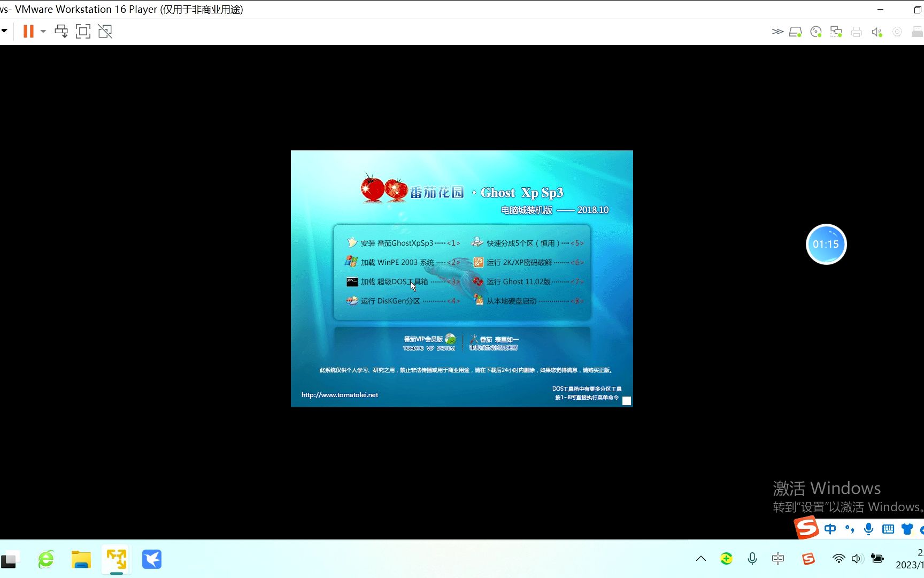Select 加载 WinPE 2003 系统 option <2>

(x=403, y=262)
